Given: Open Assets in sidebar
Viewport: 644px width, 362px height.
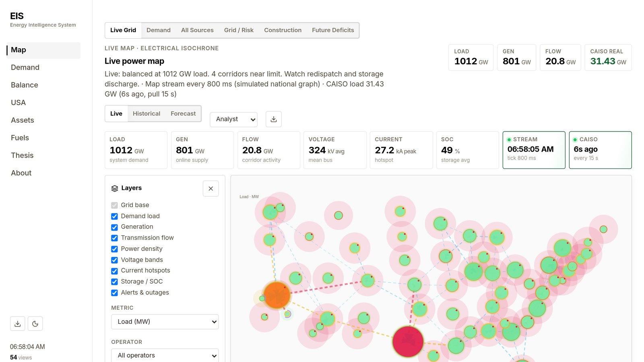Looking at the screenshot, I should pos(43,120).
